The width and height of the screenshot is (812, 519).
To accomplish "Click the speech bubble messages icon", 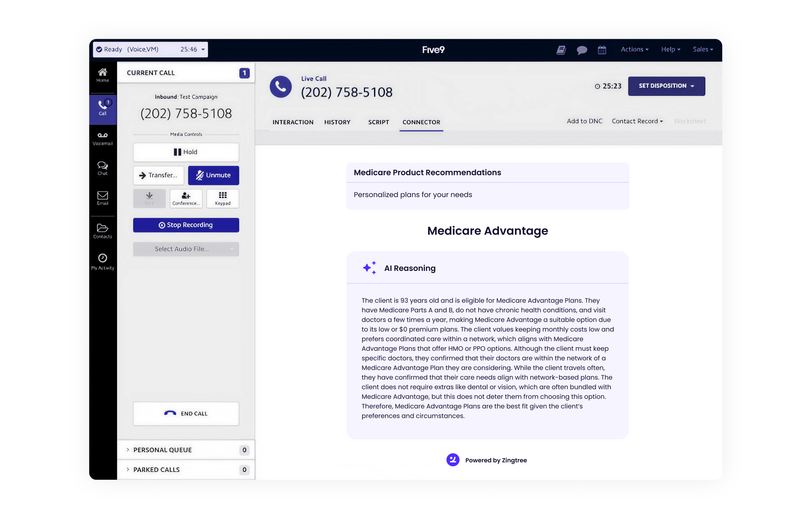I will 582,50.
